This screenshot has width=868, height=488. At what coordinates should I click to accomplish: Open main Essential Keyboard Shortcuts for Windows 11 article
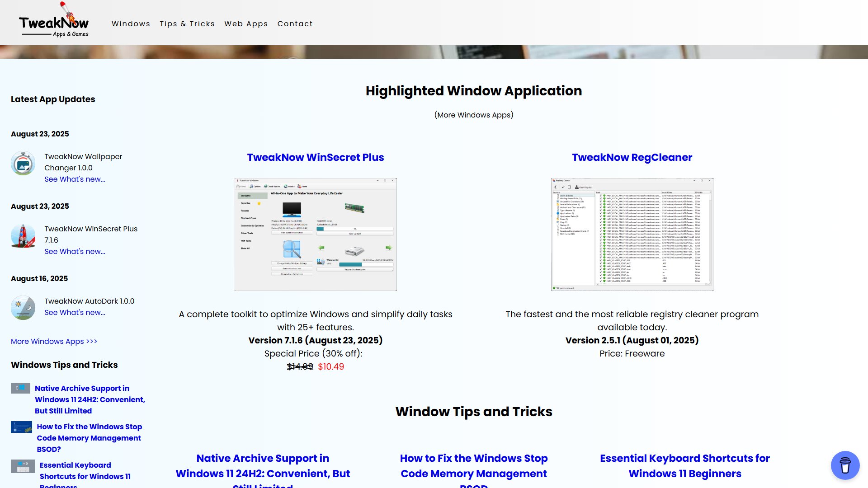(x=684, y=466)
